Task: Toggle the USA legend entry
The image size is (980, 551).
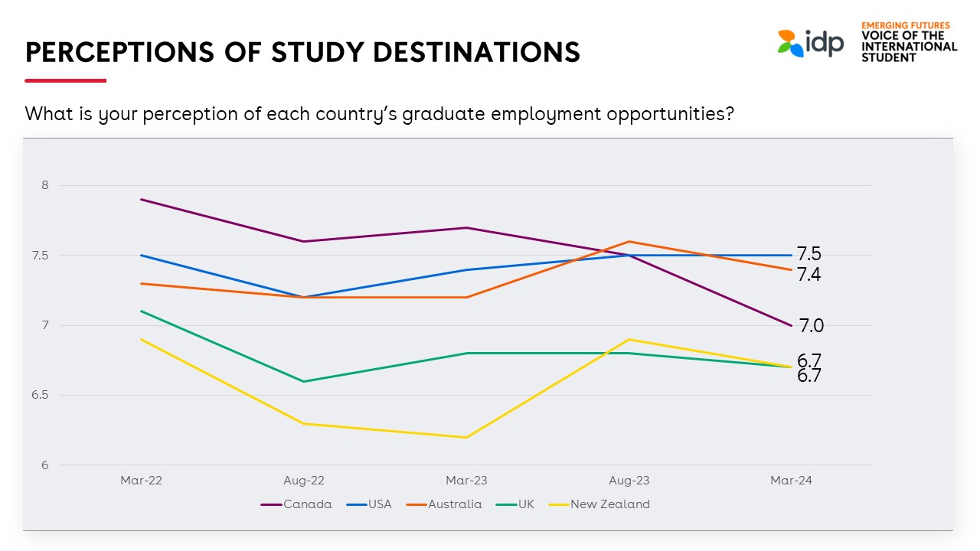Action: pyautogui.click(x=379, y=504)
